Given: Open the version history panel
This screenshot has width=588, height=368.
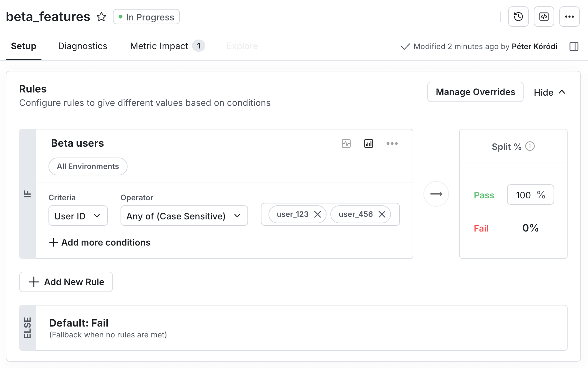Looking at the screenshot, I should point(518,17).
